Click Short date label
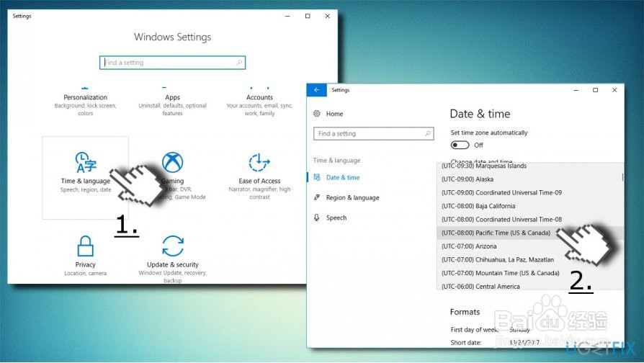 [466, 342]
